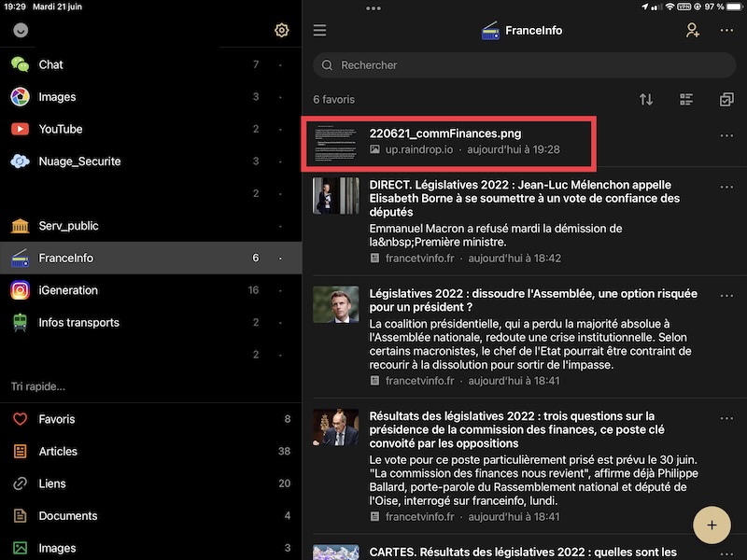
Task: Filter by Images type at bottom
Action: pyautogui.click(x=150, y=548)
